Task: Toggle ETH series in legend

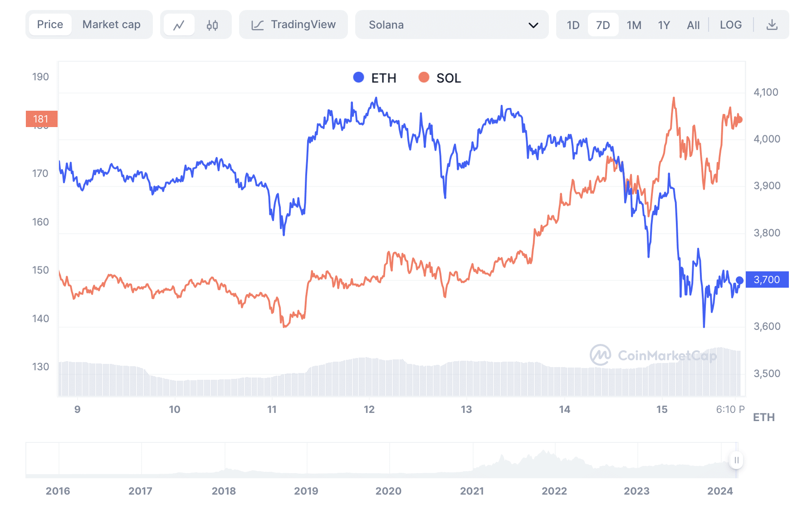Action: pyautogui.click(x=375, y=78)
